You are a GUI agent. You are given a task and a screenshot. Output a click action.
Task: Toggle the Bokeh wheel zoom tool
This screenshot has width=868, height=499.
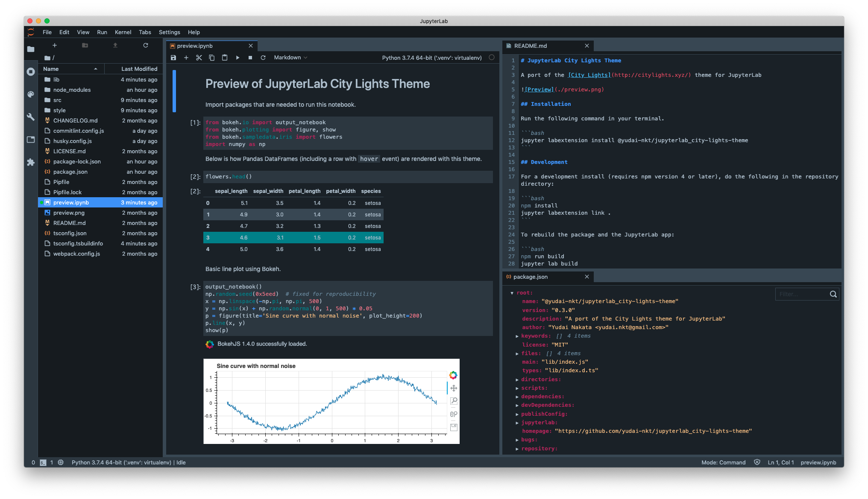pos(454,414)
